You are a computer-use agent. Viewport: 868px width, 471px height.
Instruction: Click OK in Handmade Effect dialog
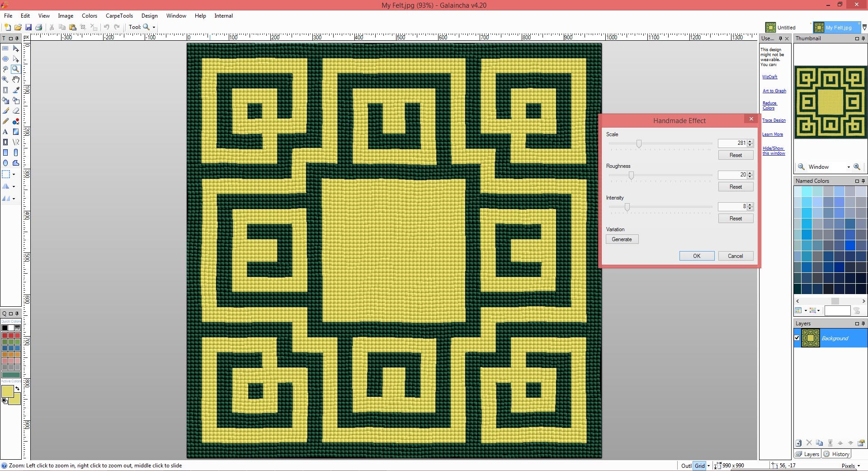click(x=697, y=256)
